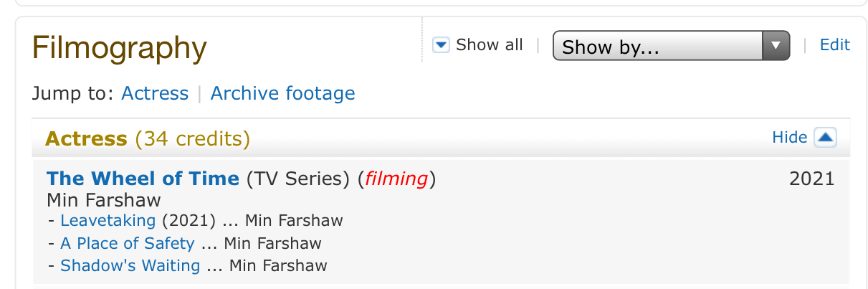
Task: Collapse the Actress credits section header
Action: point(87,138)
